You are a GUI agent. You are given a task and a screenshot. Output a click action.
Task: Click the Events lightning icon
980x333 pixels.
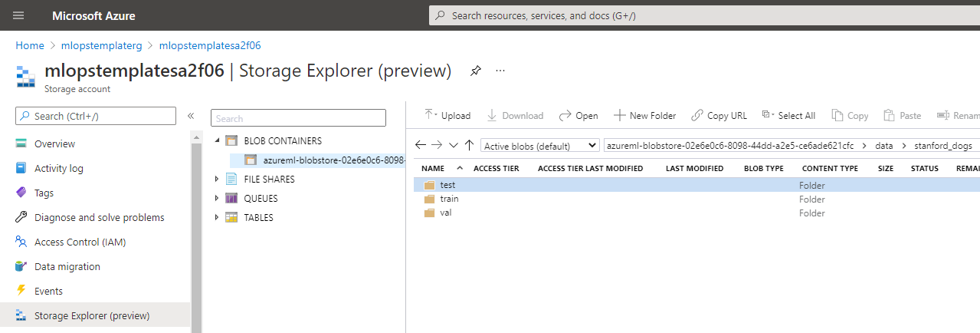click(21, 291)
